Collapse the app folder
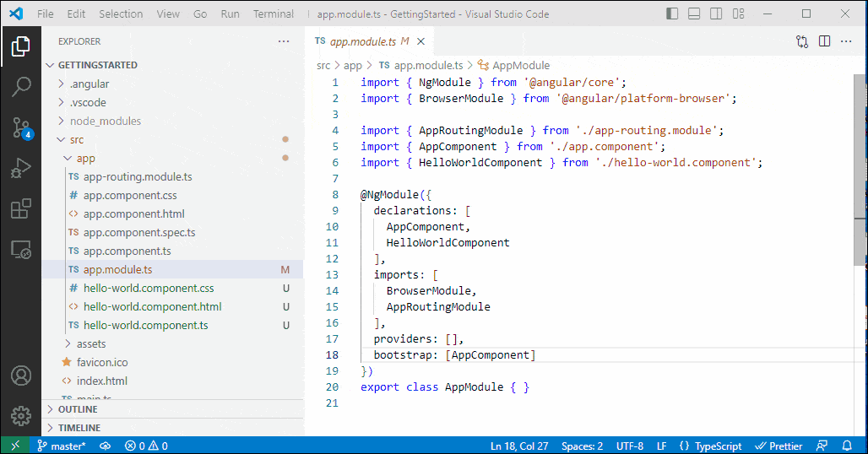This screenshot has height=454, width=868. 85,158
